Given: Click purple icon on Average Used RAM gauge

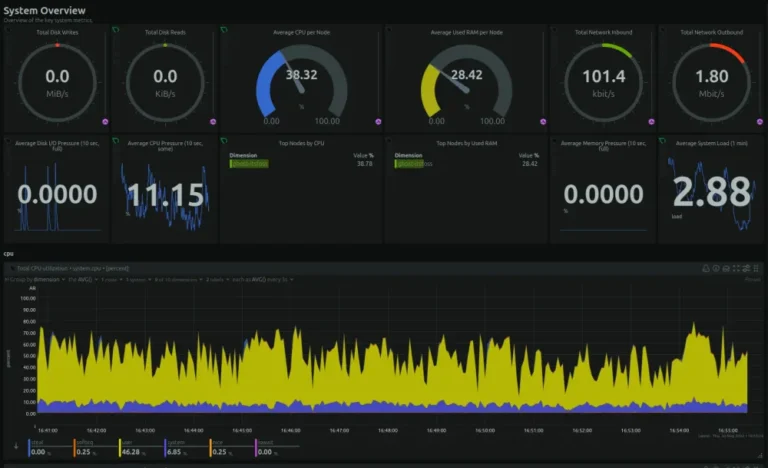Looking at the screenshot, I should pyautogui.click(x=541, y=121).
